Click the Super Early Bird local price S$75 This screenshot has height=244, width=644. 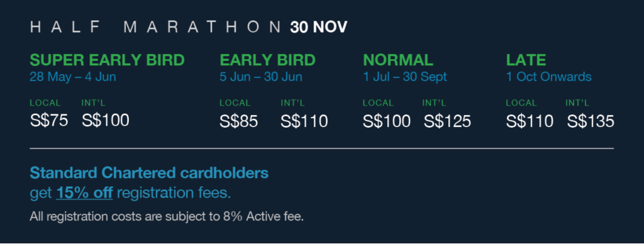49,120
